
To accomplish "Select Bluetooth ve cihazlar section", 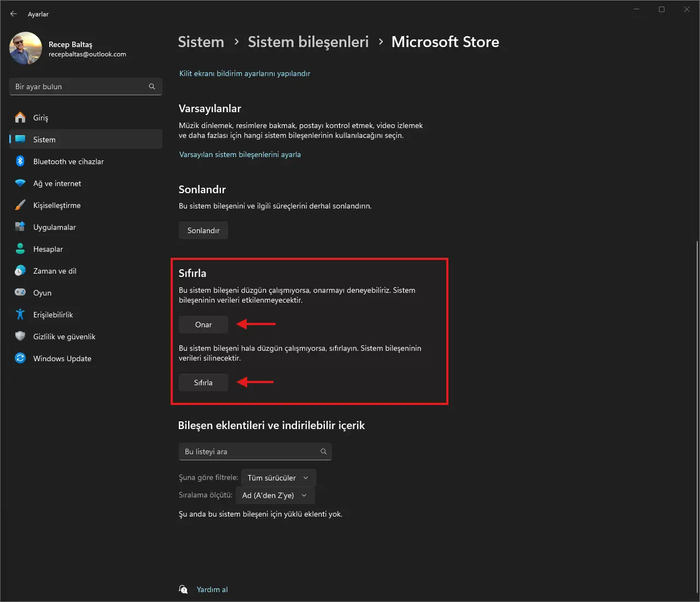I will (86, 161).
